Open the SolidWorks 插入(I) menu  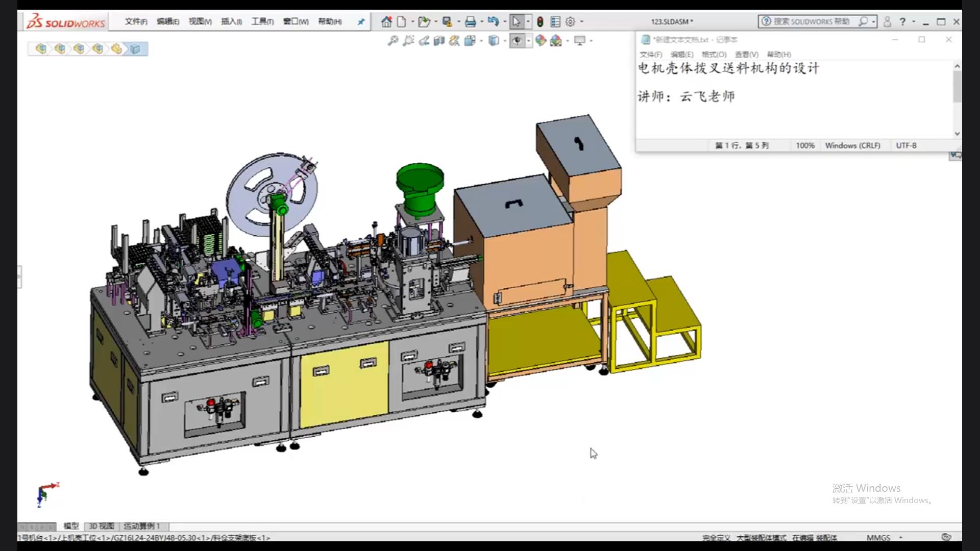(231, 21)
